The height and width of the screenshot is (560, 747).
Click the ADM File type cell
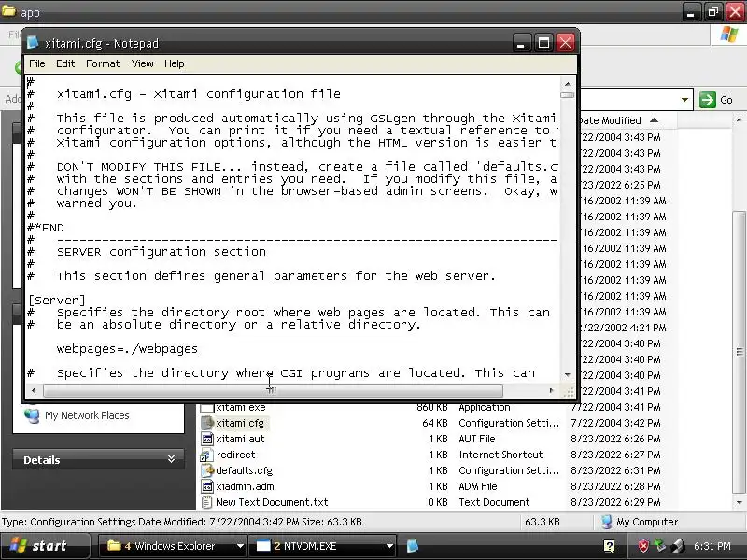tap(478, 486)
